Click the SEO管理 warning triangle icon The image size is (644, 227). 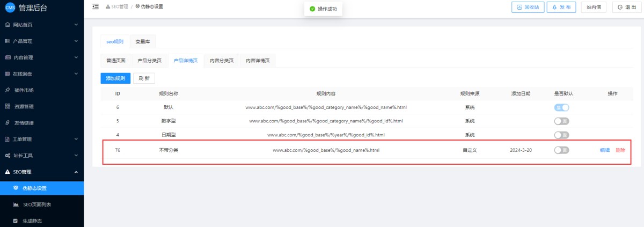click(x=8, y=172)
